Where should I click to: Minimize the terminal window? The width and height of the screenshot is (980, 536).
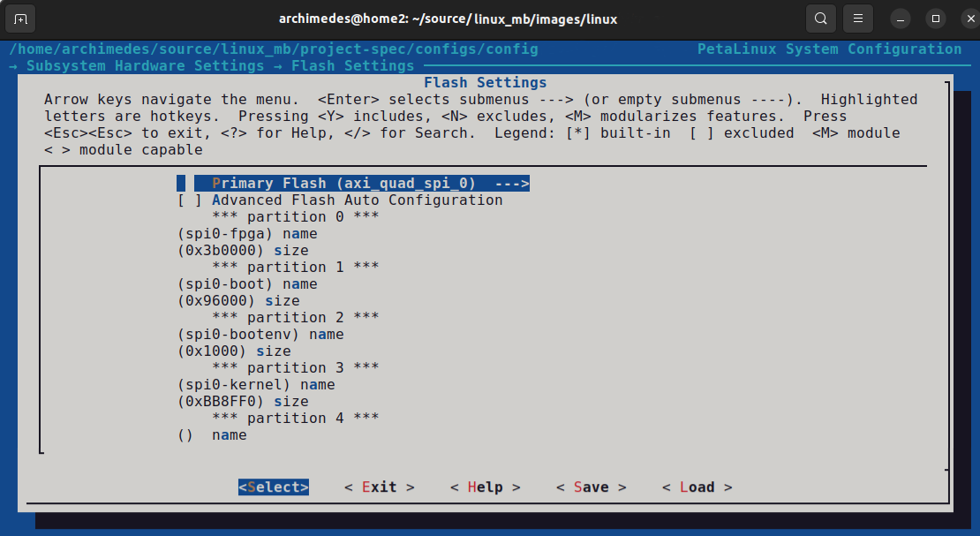901,19
